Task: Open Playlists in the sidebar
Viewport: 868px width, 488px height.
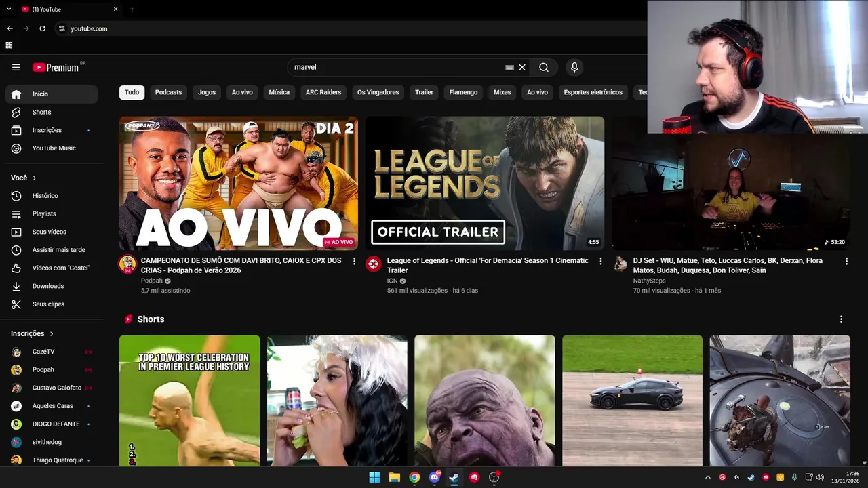Action: 52,213
